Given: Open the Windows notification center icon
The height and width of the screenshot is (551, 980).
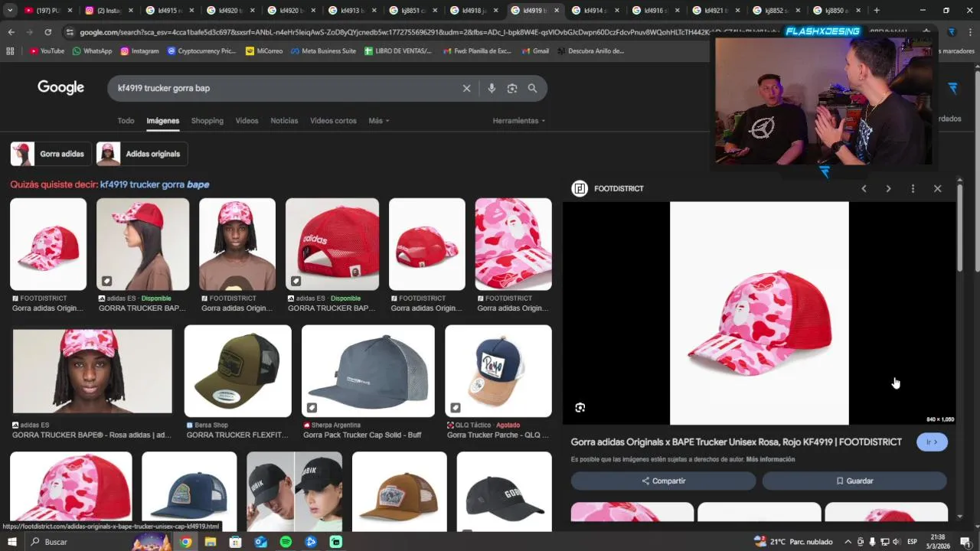Looking at the screenshot, I should [x=966, y=542].
